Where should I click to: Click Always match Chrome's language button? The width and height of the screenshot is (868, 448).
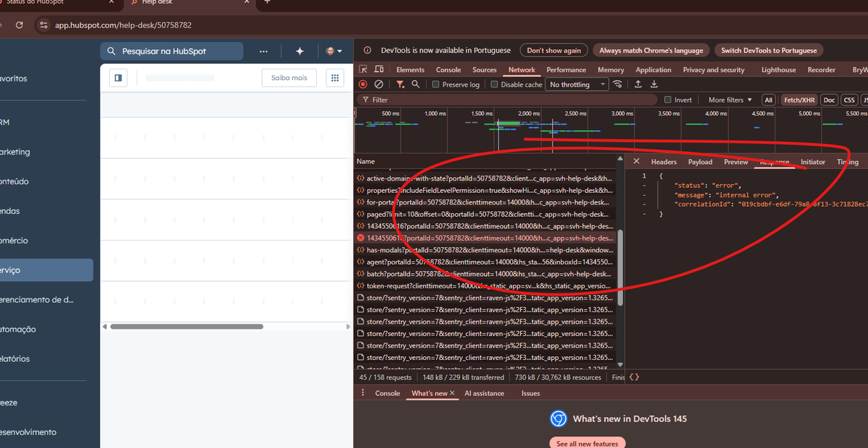point(652,51)
